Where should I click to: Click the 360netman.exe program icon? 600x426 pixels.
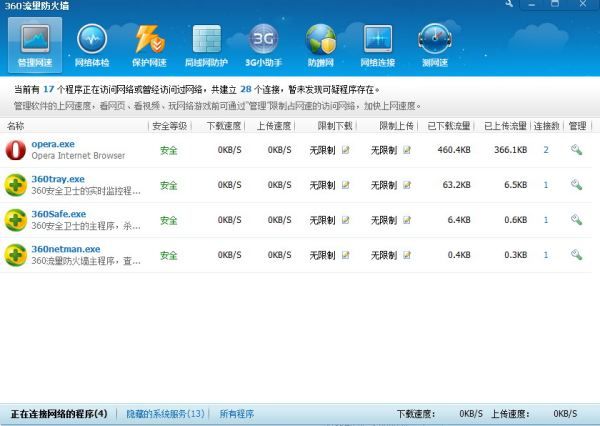16,255
